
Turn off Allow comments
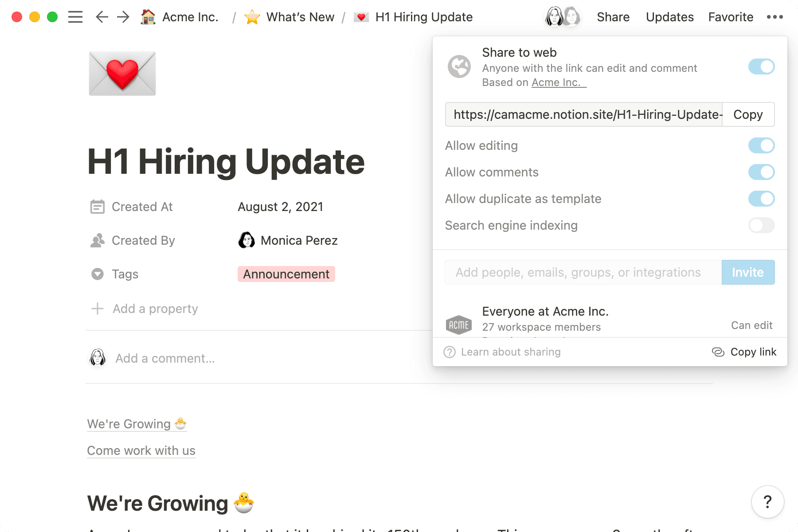761,172
